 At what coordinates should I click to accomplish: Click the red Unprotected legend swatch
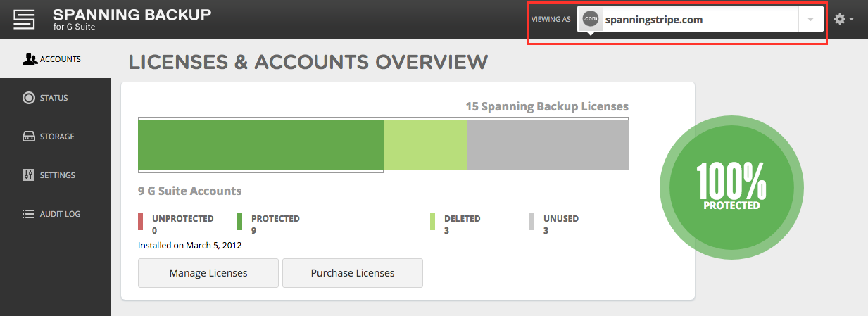141,222
